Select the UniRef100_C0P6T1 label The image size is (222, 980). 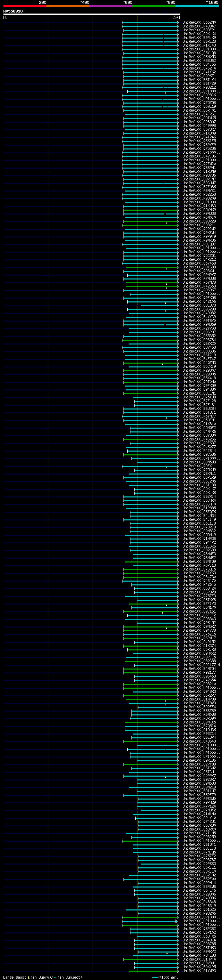coord(199,76)
